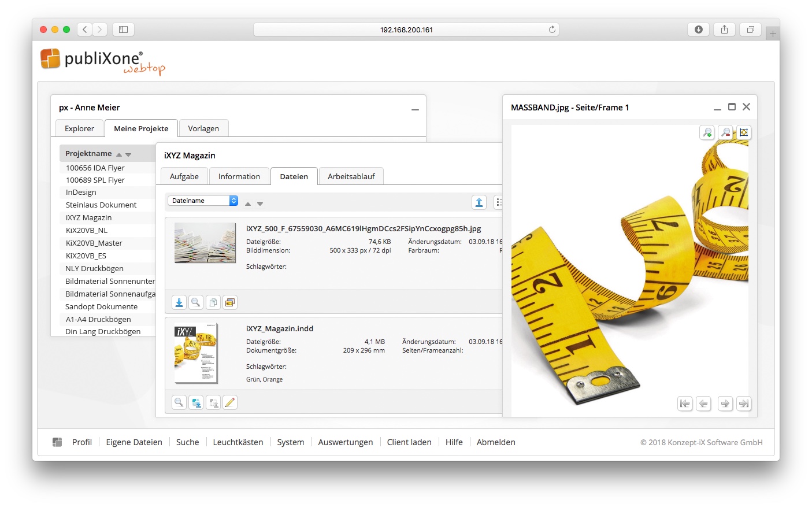Maximize the MASSBAND.jpg preview window
The image size is (812, 507).
click(x=732, y=107)
